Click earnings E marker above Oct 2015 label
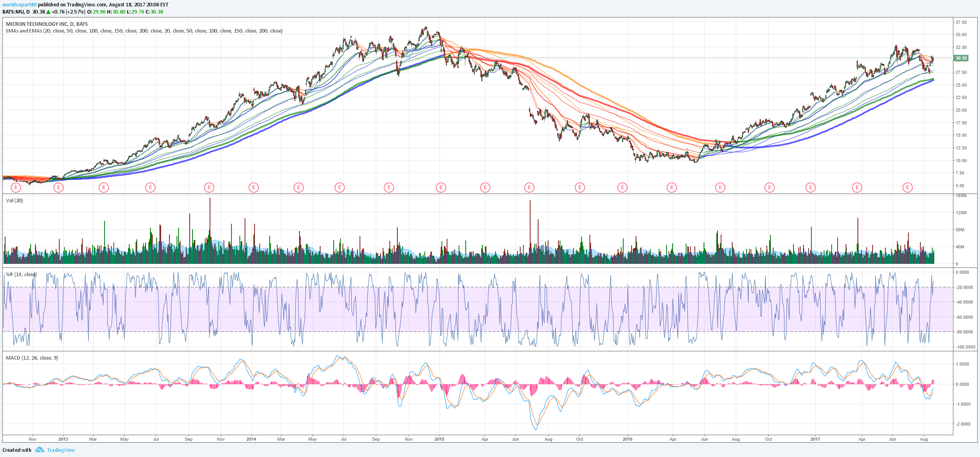The width and height of the screenshot is (980, 457). [x=580, y=188]
